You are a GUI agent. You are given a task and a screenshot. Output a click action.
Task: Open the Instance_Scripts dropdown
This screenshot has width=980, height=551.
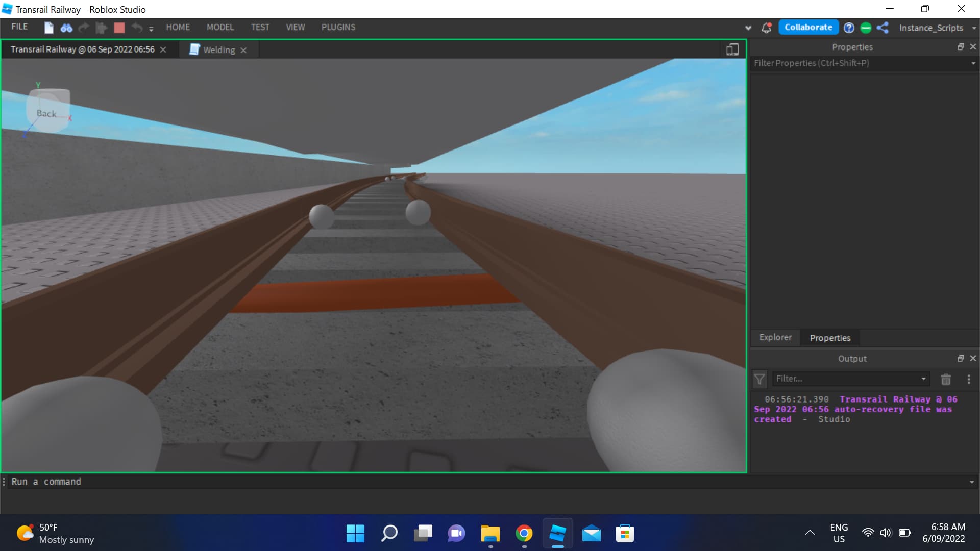coord(973,28)
